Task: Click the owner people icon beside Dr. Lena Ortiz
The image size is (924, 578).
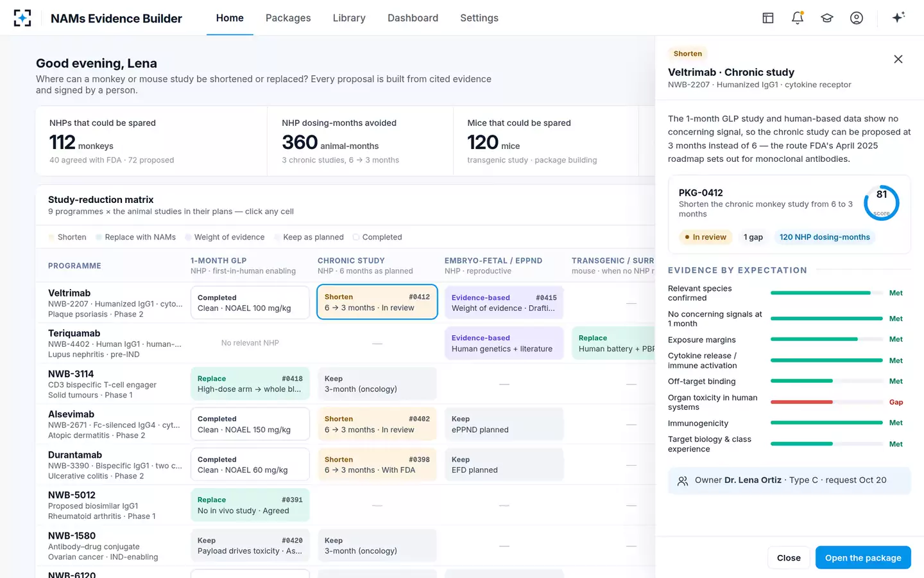Action: (x=683, y=480)
